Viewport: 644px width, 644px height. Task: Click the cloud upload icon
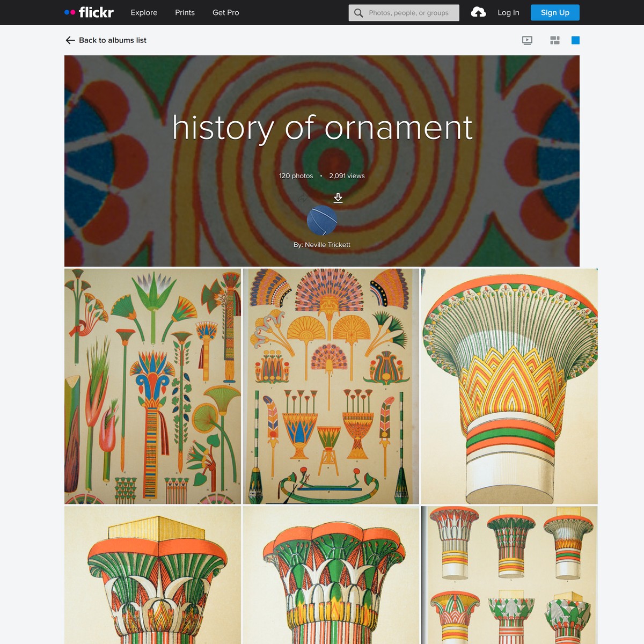[x=478, y=12]
